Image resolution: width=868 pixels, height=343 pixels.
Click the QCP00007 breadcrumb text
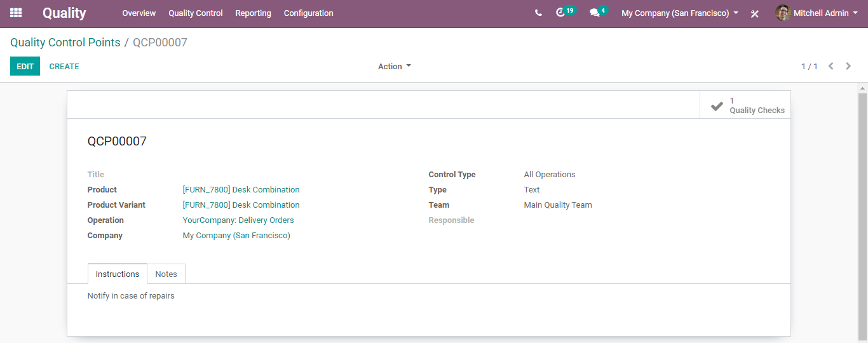tap(160, 43)
